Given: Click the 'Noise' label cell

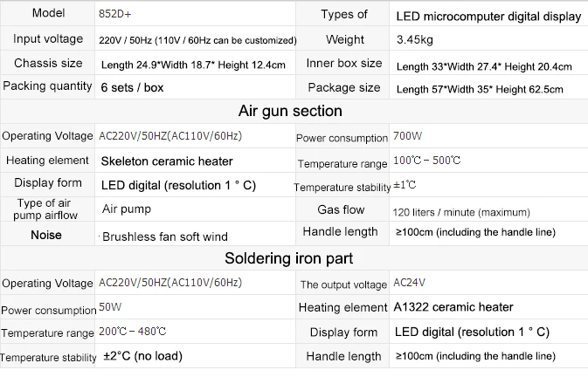Looking at the screenshot, I should (x=46, y=234).
